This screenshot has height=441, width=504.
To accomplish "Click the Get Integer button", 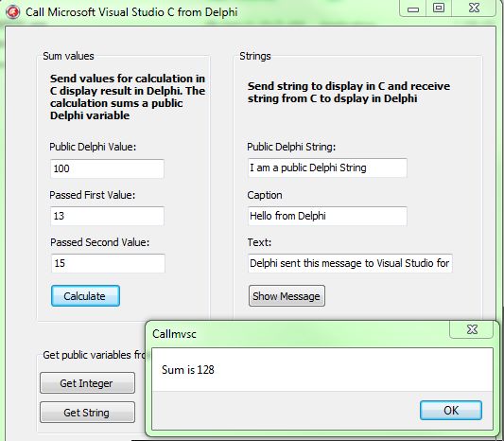I will pyautogui.click(x=87, y=383).
